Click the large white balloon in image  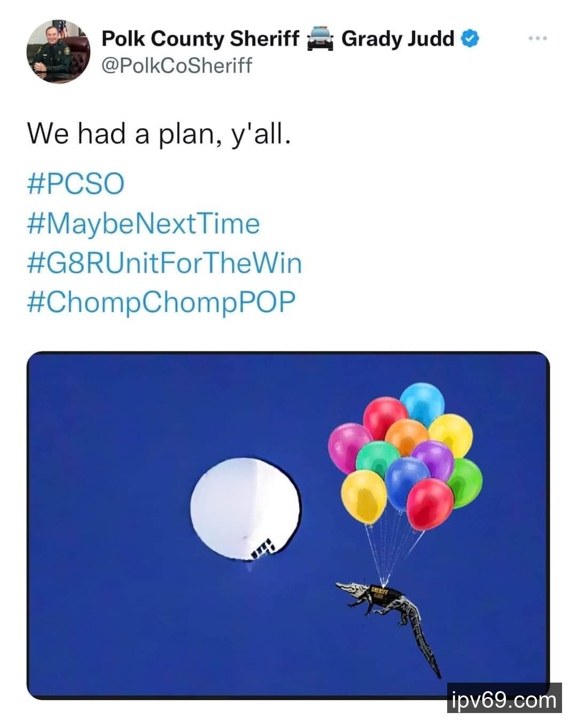coord(245,506)
